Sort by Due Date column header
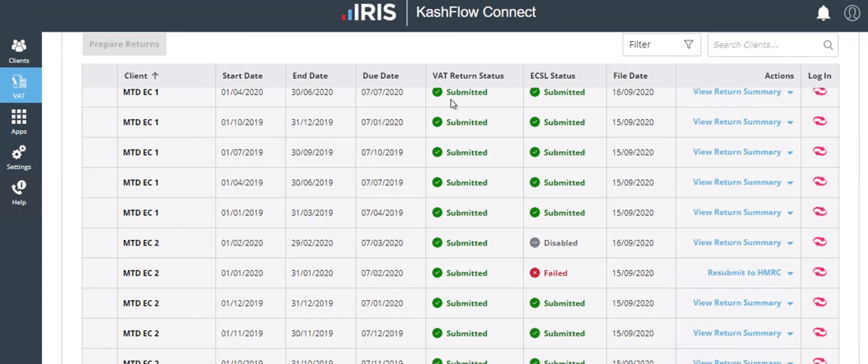 click(380, 76)
